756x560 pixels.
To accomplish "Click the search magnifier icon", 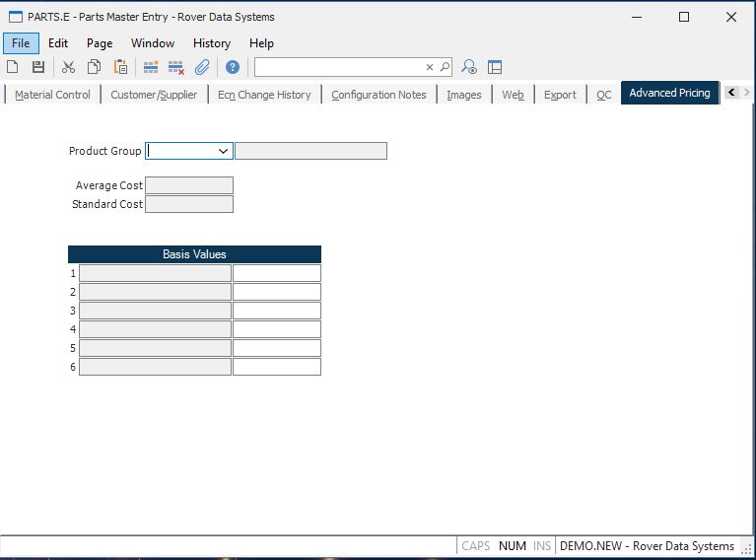I will pyautogui.click(x=445, y=67).
